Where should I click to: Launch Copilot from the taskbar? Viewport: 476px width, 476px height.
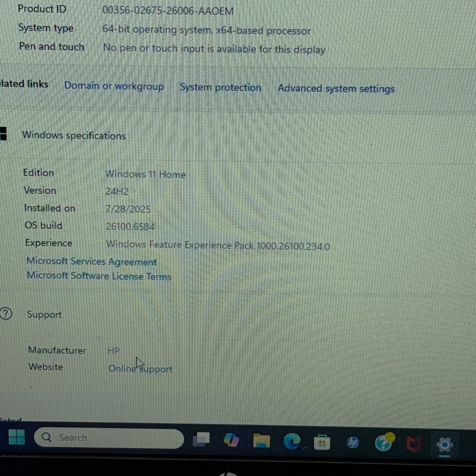pyautogui.click(x=231, y=440)
